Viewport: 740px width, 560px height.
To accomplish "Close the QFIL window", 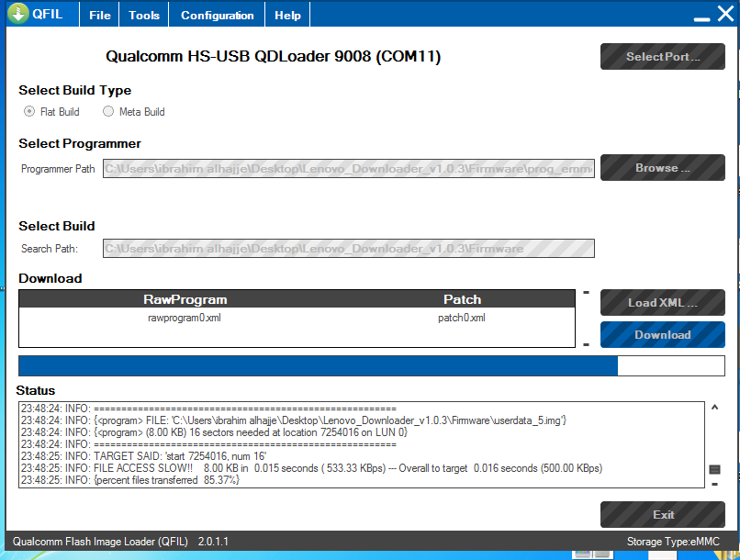I will [x=726, y=14].
